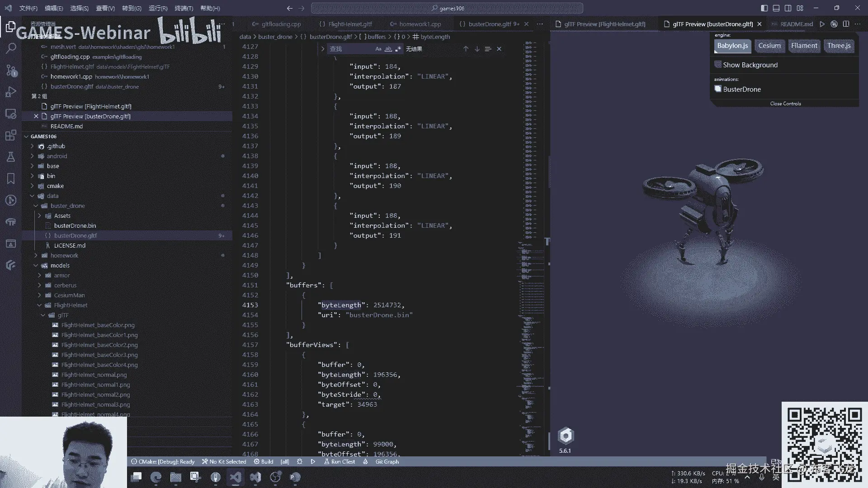Open the Extensions view
Image resolution: width=868 pixels, height=488 pixels.
[x=11, y=135]
